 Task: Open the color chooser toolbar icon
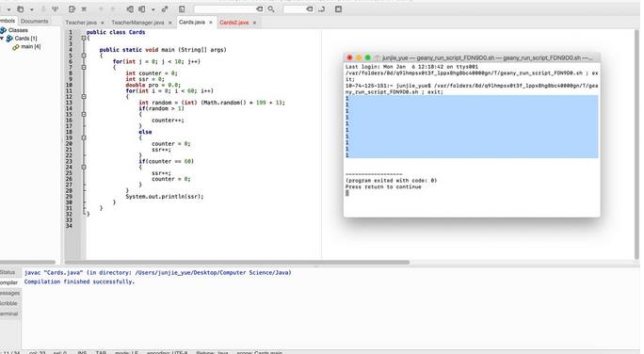tap(182, 9)
